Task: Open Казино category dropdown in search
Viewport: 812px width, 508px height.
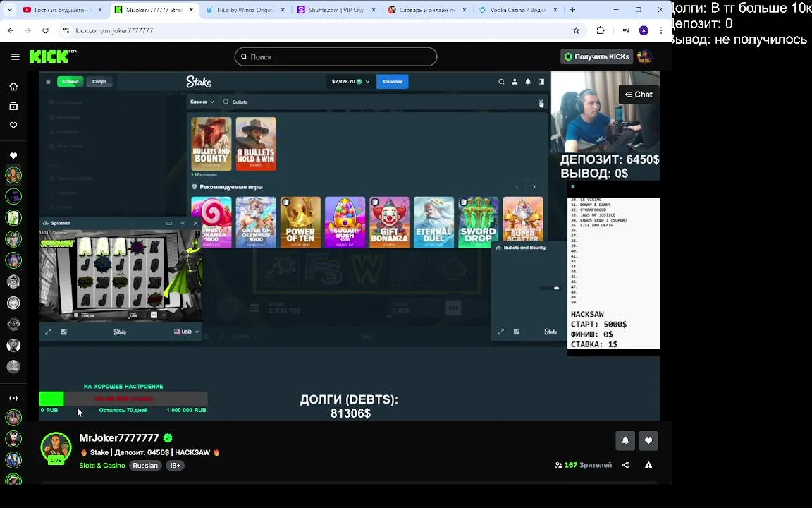Action: pyautogui.click(x=202, y=102)
